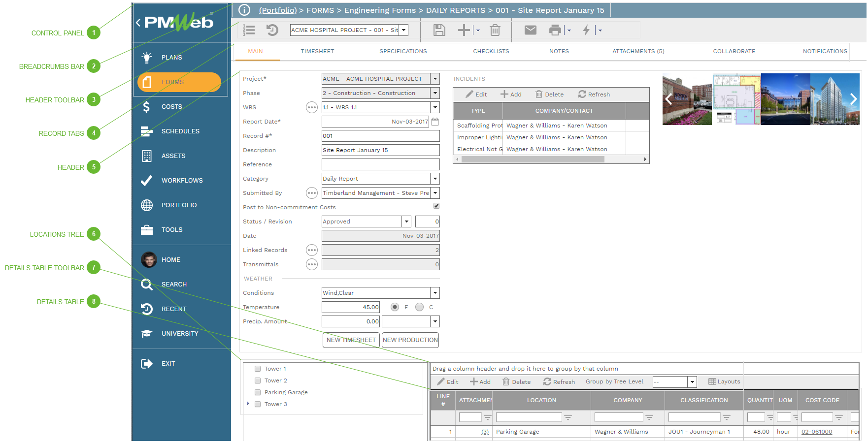Open the Precip. Amount unit dropdown

tap(435, 321)
